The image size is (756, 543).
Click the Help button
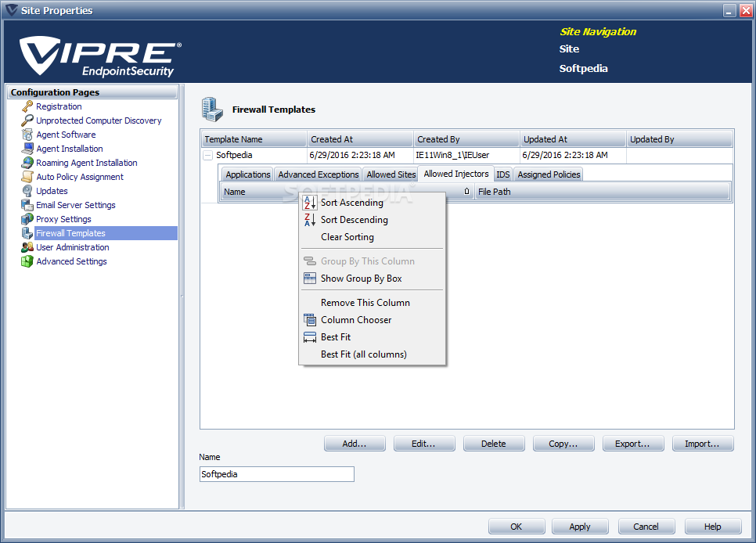[x=713, y=527]
